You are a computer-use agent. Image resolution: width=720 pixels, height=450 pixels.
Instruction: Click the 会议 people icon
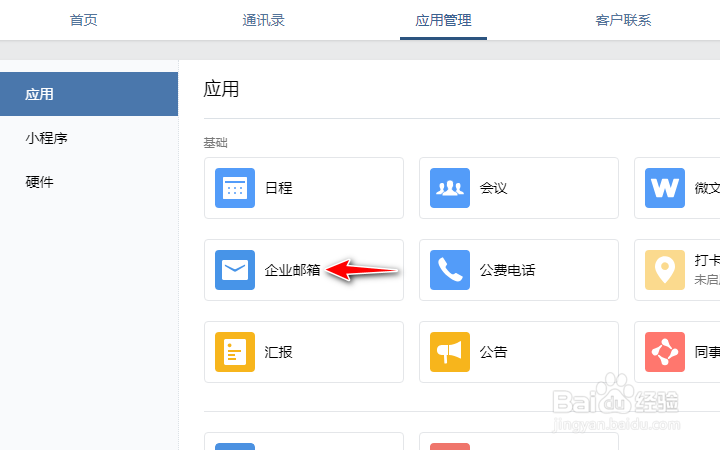(x=450, y=188)
